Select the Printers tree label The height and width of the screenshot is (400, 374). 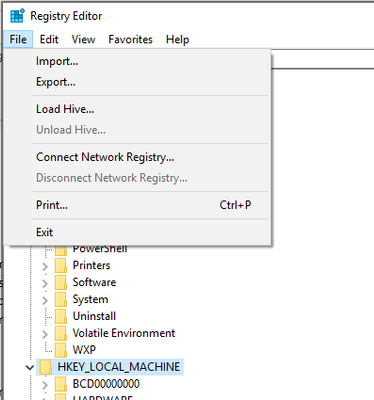pos(91,265)
